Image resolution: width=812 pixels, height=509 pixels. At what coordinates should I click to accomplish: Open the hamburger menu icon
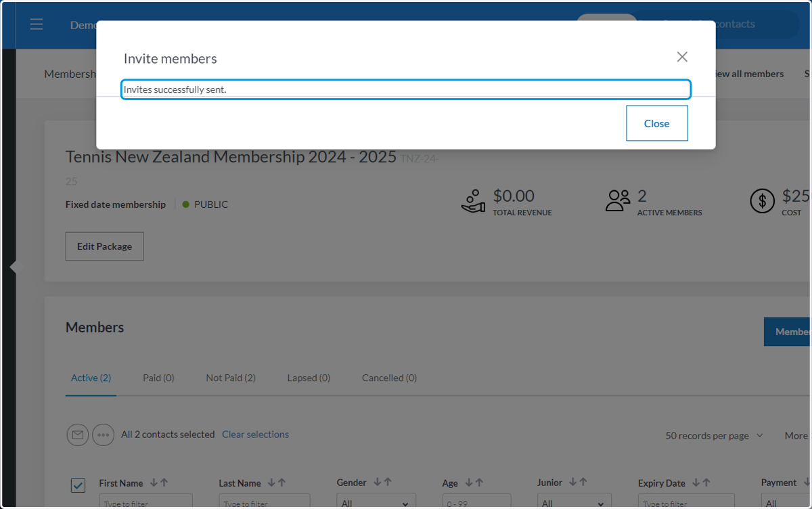click(37, 24)
